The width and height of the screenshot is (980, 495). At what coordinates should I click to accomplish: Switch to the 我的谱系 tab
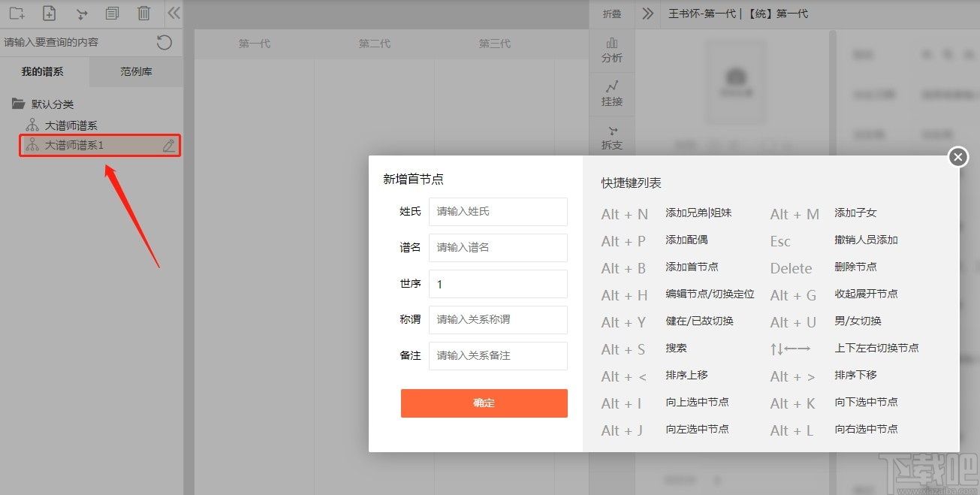click(43, 71)
